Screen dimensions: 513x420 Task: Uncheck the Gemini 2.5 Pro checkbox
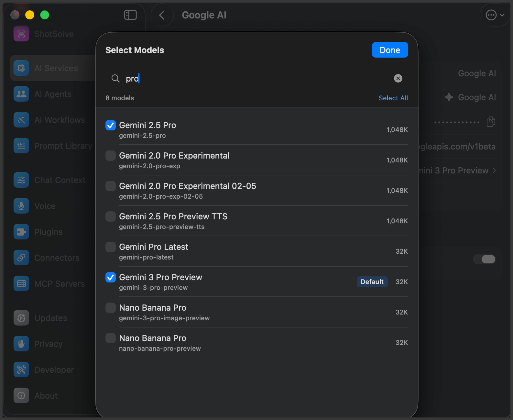(x=111, y=125)
